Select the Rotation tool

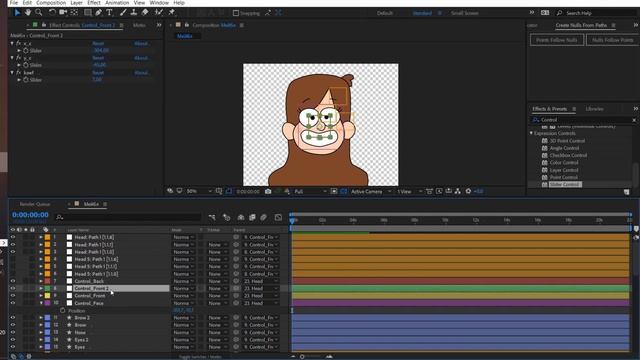(52, 13)
